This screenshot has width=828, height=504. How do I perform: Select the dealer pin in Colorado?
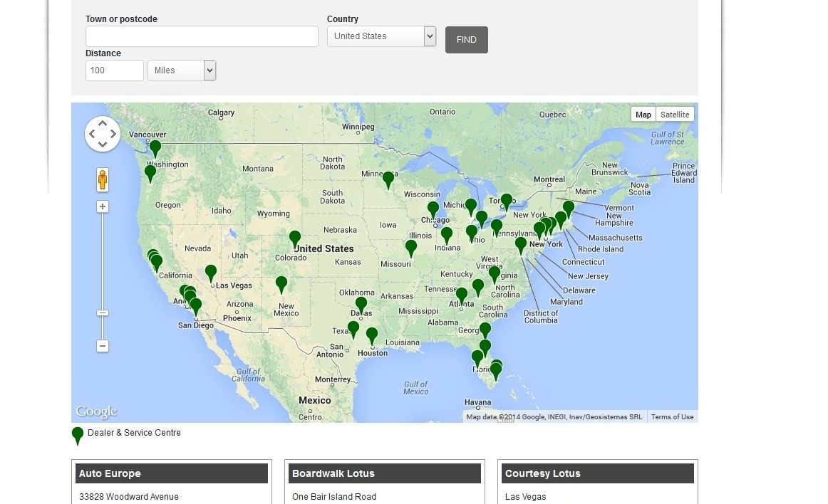coord(295,240)
